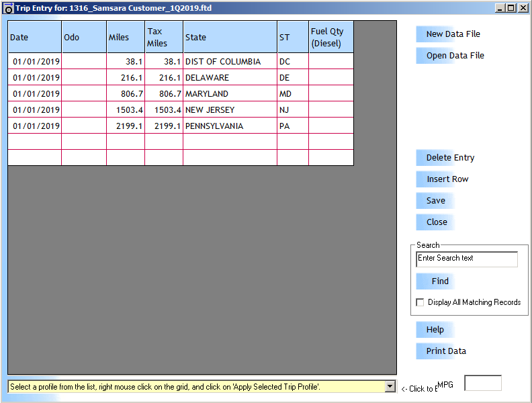Click Tax Miles 806.7 in Maryland row

pyautogui.click(x=164, y=93)
